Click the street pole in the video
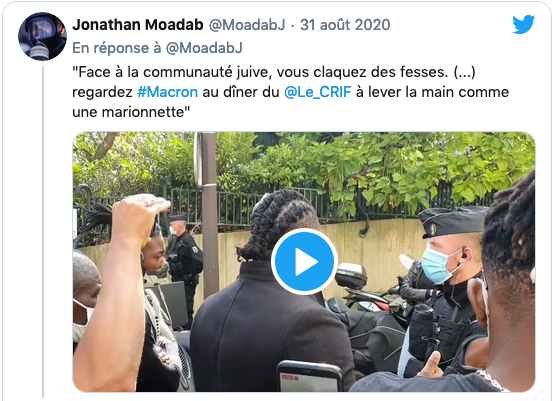 pyautogui.click(x=209, y=212)
